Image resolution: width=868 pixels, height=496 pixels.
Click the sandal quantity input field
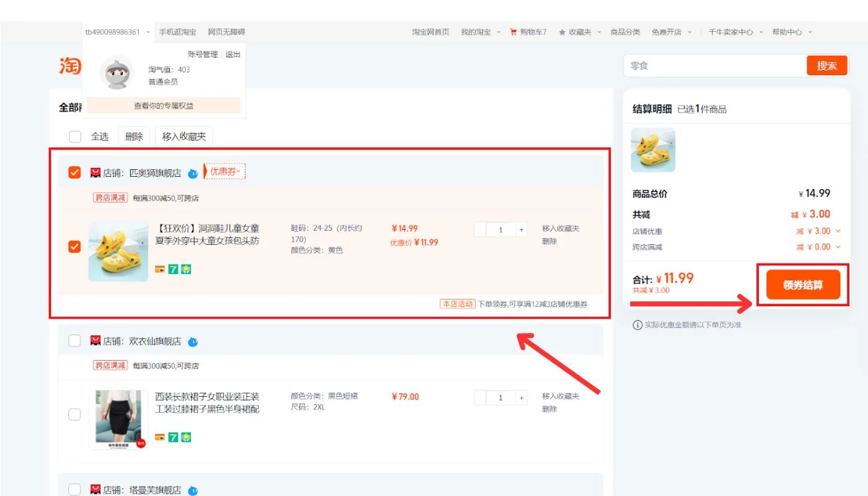click(501, 230)
